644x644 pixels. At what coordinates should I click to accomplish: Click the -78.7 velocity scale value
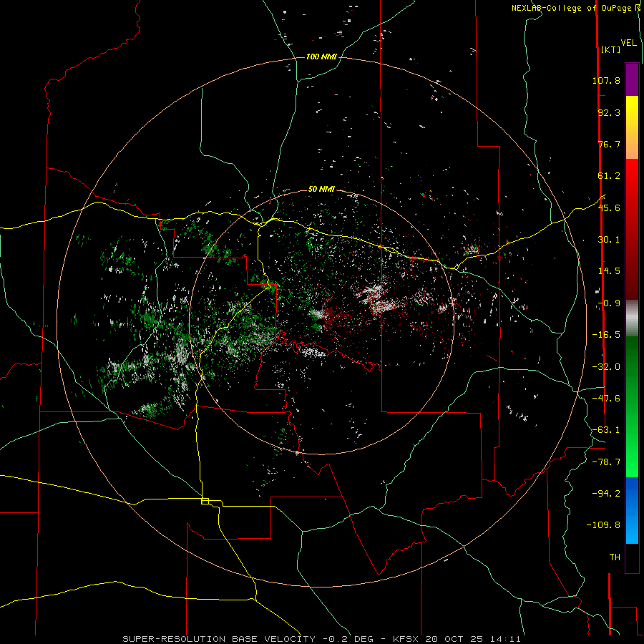click(606, 462)
